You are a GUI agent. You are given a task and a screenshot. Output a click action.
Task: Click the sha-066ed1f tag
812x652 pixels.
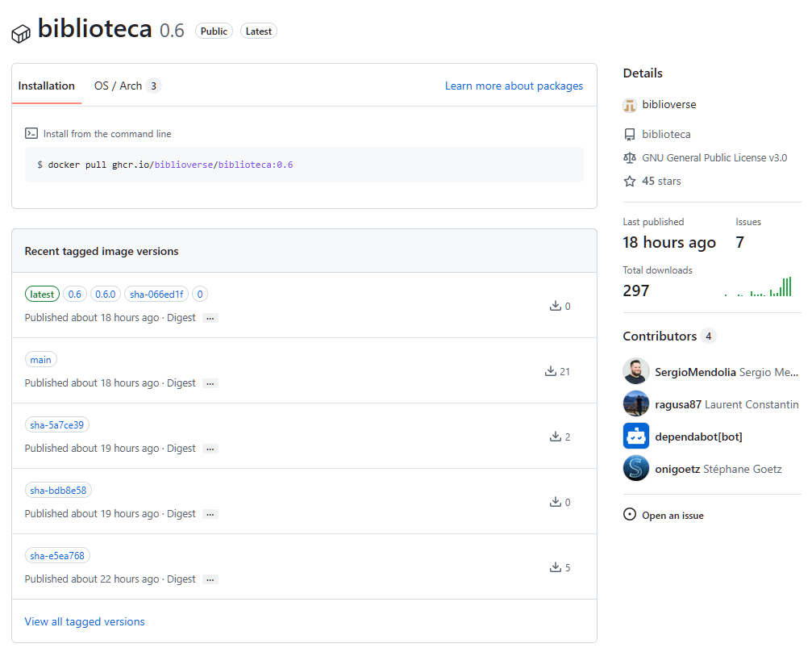point(156,295)
